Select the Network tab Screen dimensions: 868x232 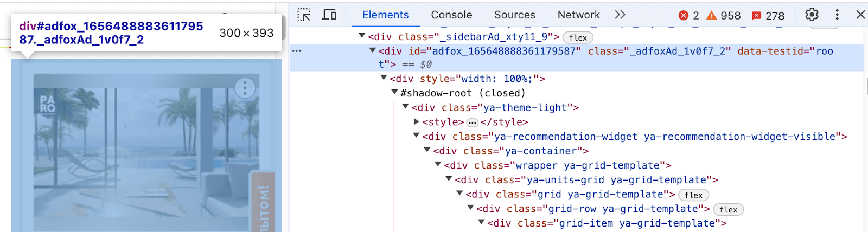pos(578,15)
